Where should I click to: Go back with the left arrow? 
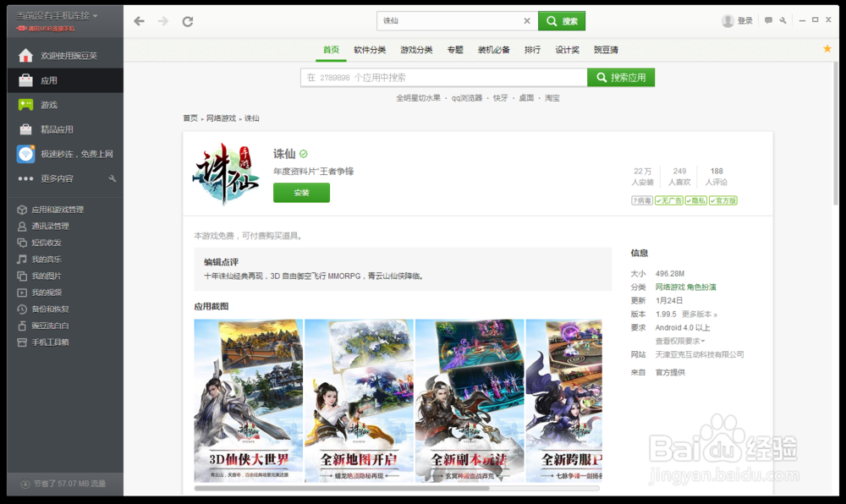coord(140,21)
